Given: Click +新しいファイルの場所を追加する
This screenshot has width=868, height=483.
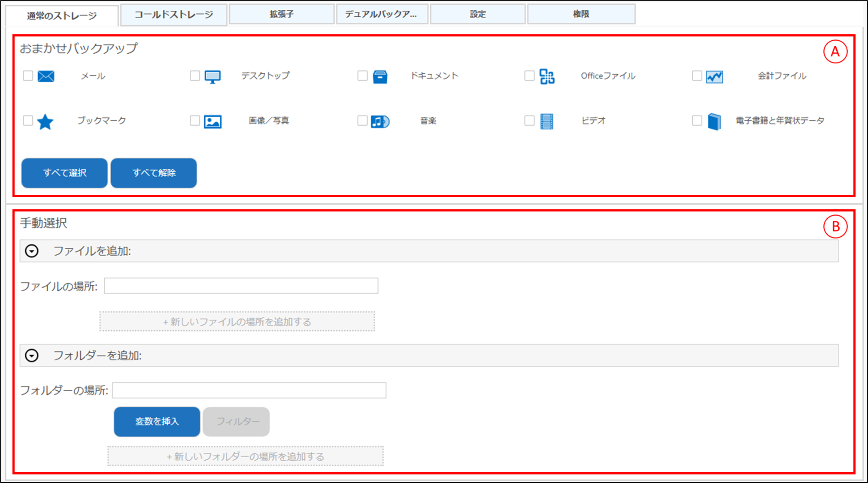Looking at the screenshot, I should click(237, 321).
